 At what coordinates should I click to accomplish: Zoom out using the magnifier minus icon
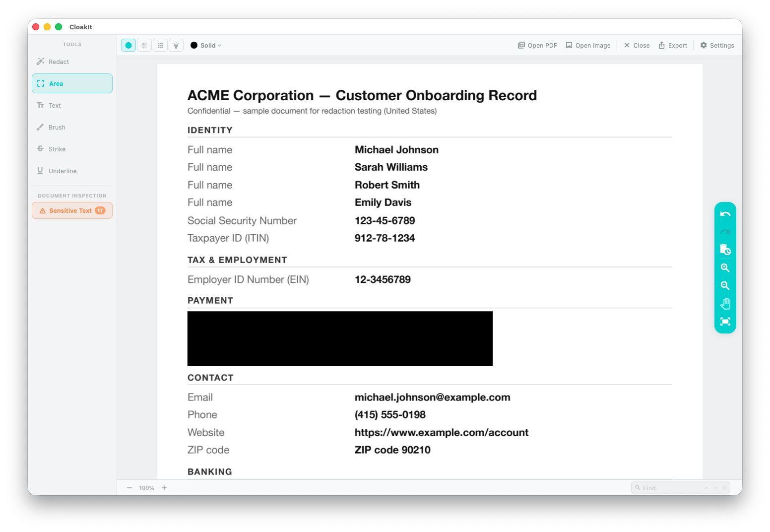click(725, 285)
